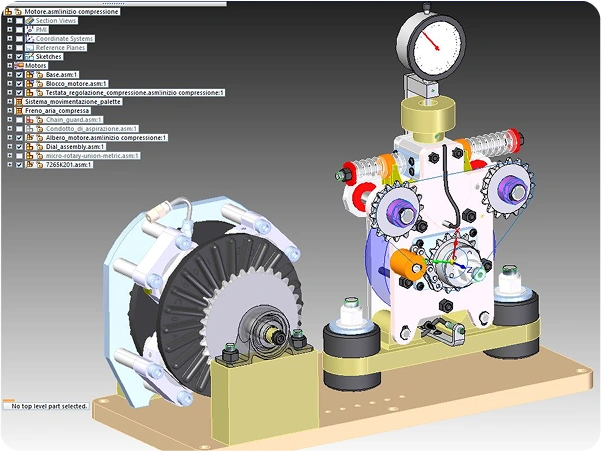The image size is (601, 451).
Task: Expand the Blocco_motore.asm:1 node
Action: coord(9,83)
